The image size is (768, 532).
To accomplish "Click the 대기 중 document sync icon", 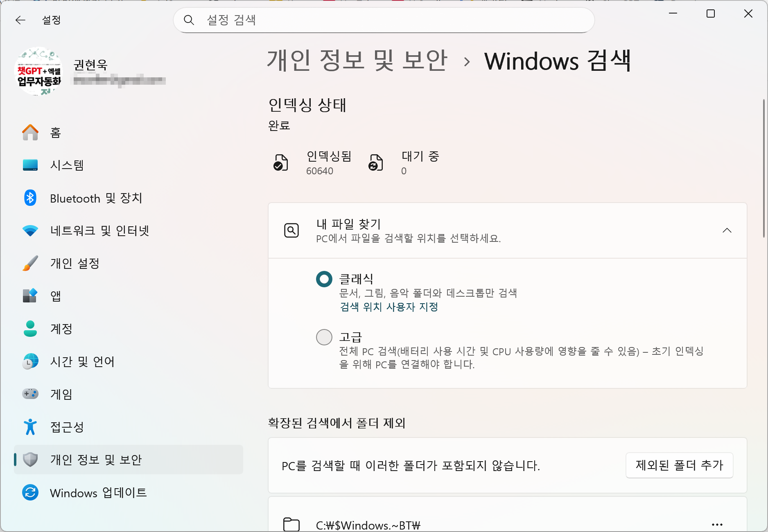I will click(376, 162).
